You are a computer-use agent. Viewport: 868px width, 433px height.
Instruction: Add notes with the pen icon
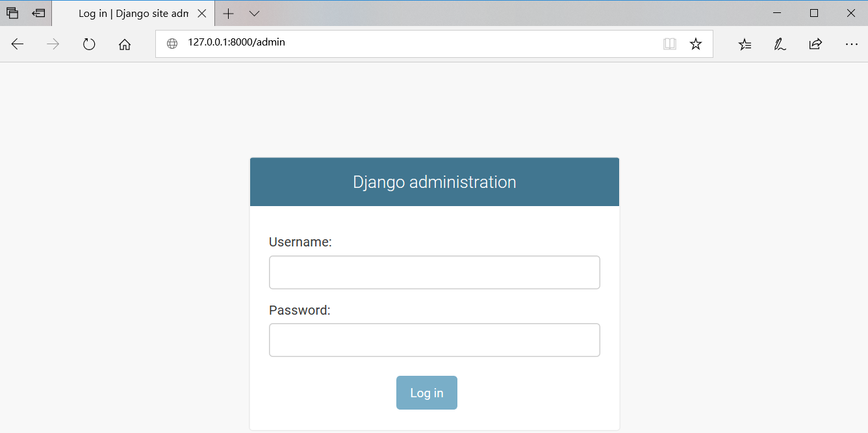(x=780, y=44)
